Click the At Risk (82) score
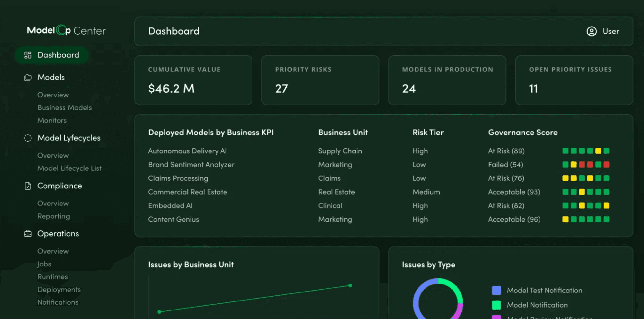The height and width of the screenshot is (319, 644). pyautogui.click(x=506, y=206)
